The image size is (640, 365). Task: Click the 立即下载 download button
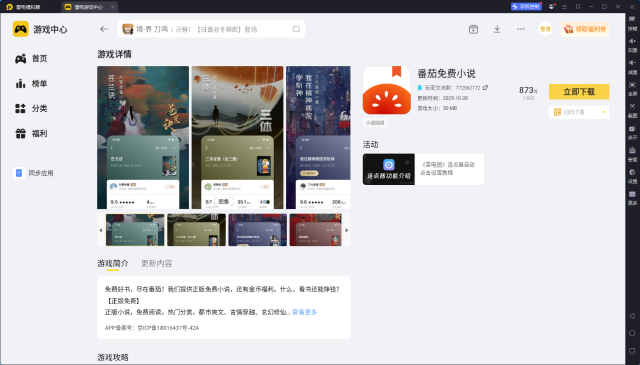(x=579, y=92)
